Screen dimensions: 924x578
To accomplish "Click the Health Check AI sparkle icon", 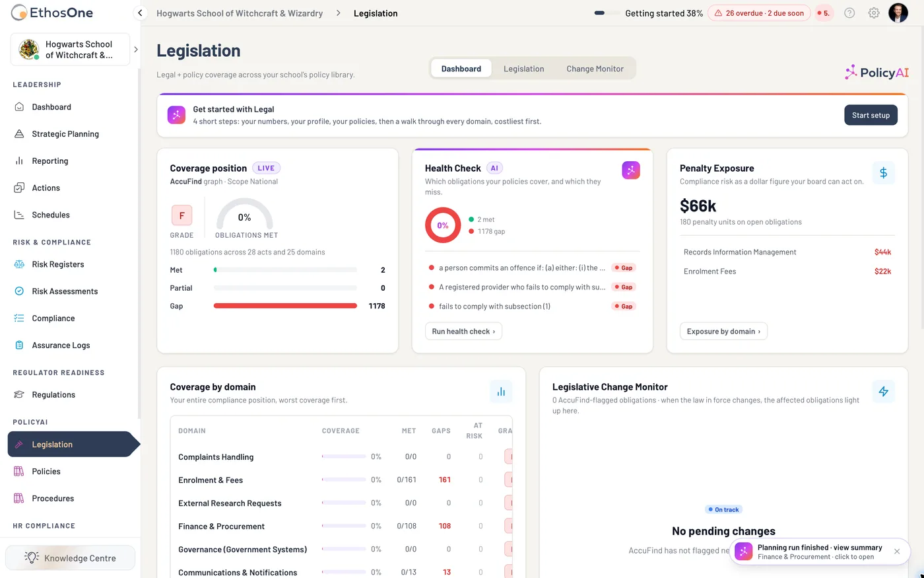I will pyautogui.click(x=631, y=170).
